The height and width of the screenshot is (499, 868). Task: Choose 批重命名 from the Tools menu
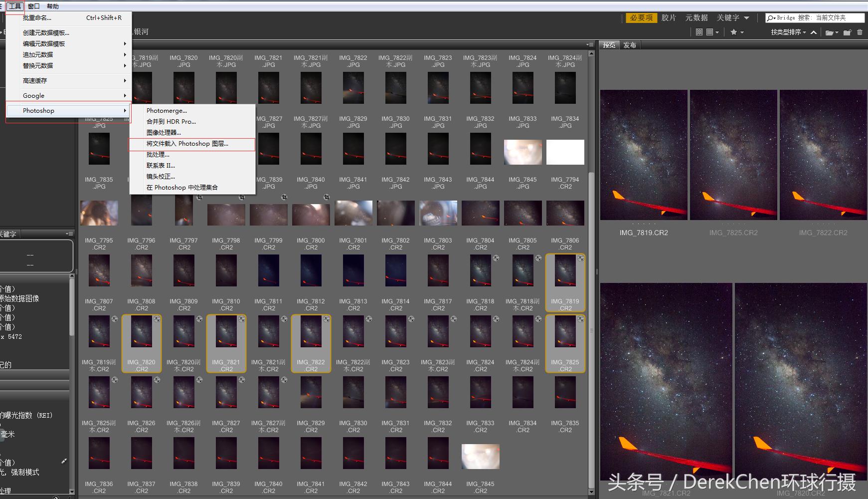pos(69,18)
